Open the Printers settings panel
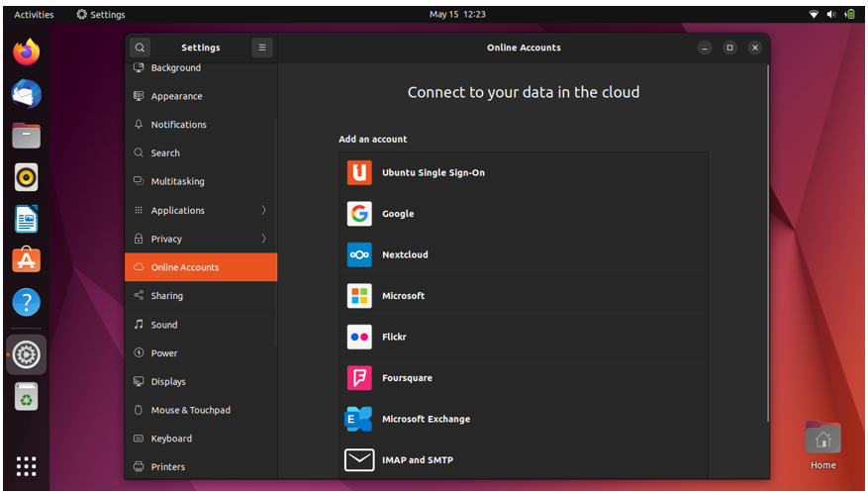 coord(201,467)
